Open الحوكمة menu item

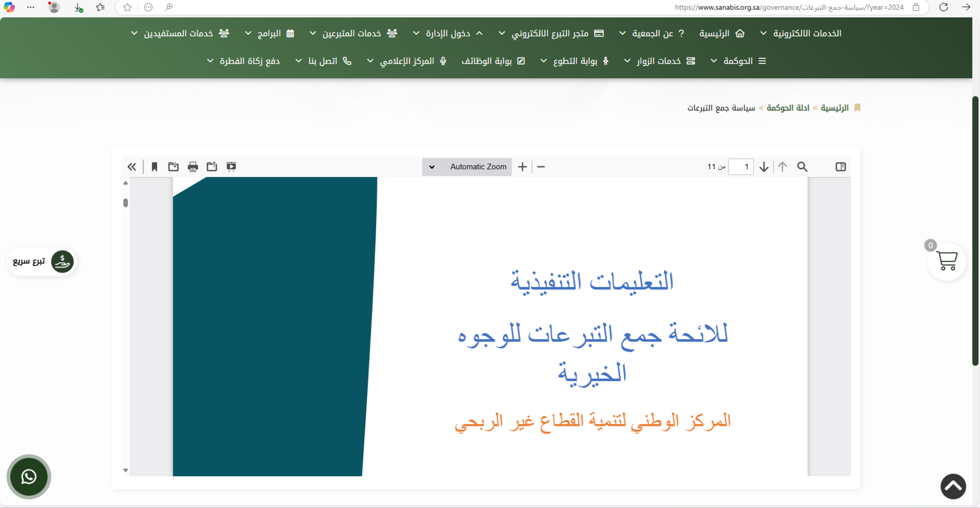(745, 61)
